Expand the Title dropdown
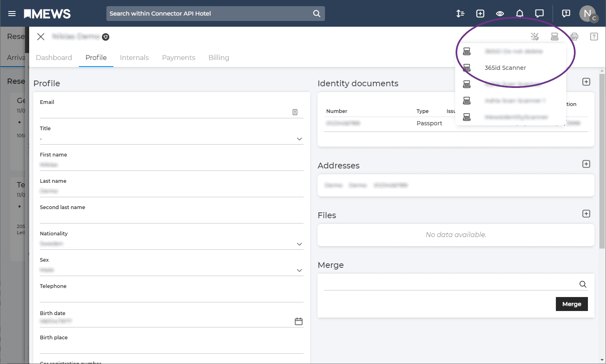606x364 pixels. 299,139
